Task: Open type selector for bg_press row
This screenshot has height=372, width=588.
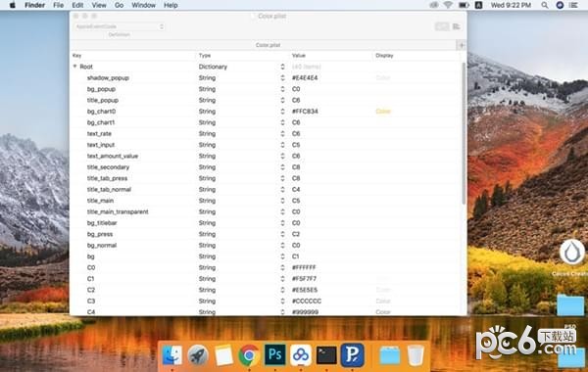Action: click(282, 234)
